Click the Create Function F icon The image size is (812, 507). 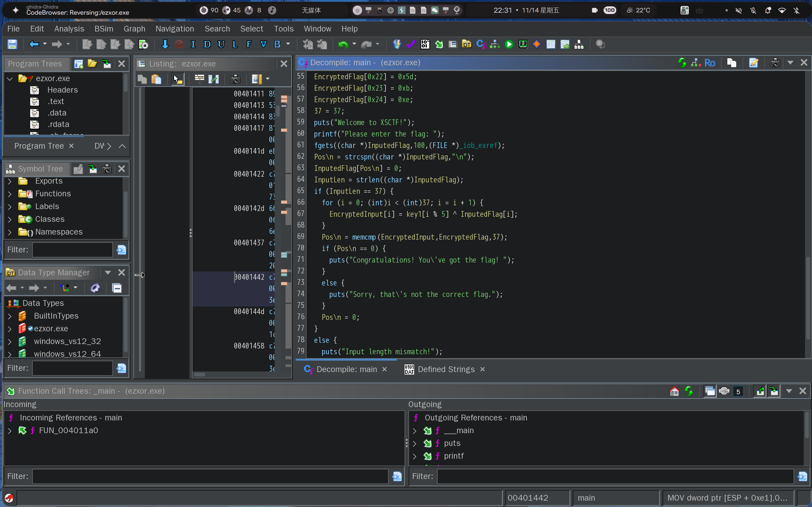coord(249,44)
